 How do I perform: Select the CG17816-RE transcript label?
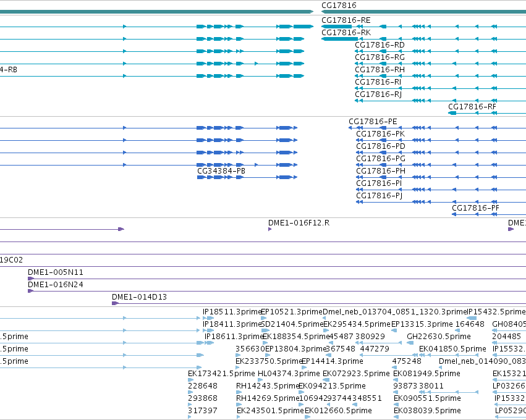[346, 20]
